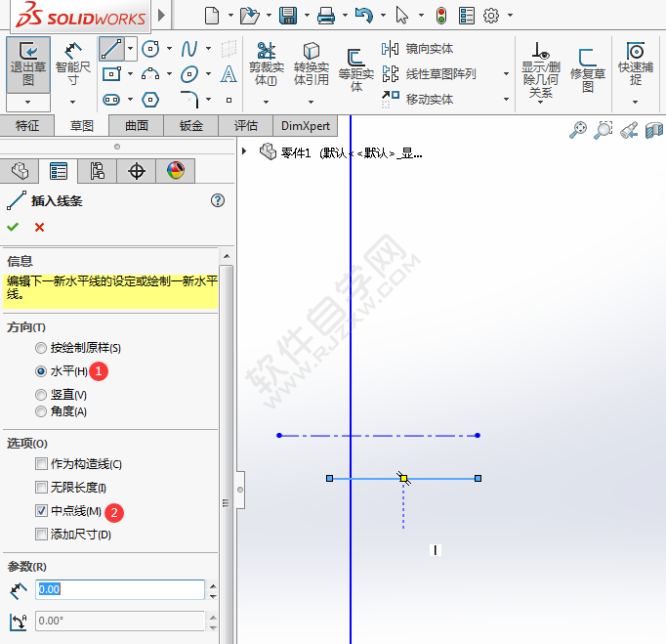Screen dimensions: 666x644
Task: Cancel with the red X button
Action: 40,227
